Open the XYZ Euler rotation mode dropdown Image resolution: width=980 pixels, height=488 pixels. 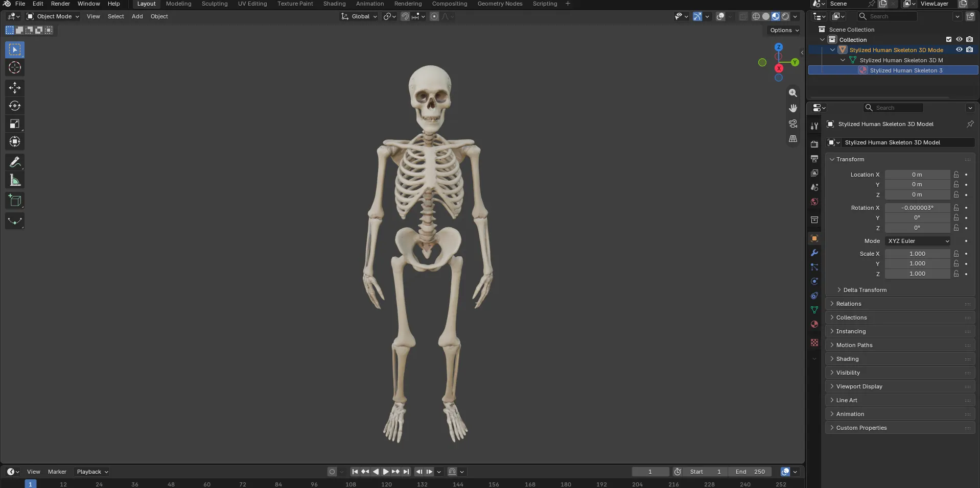click(x=918, y=241)
